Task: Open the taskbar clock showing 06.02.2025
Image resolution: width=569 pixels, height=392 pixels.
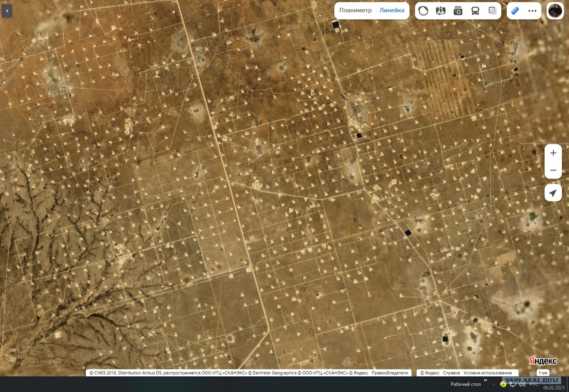Action: click(x=554, y=384)
